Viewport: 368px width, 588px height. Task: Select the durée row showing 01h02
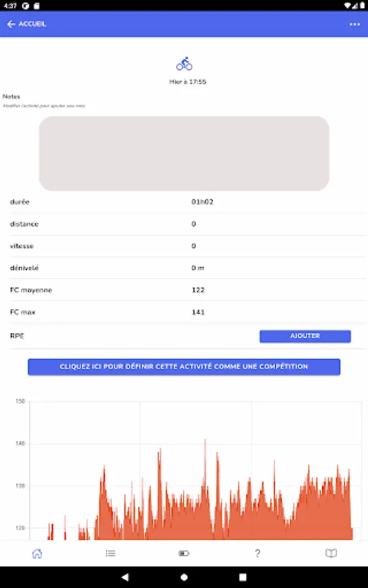point(188,202)
